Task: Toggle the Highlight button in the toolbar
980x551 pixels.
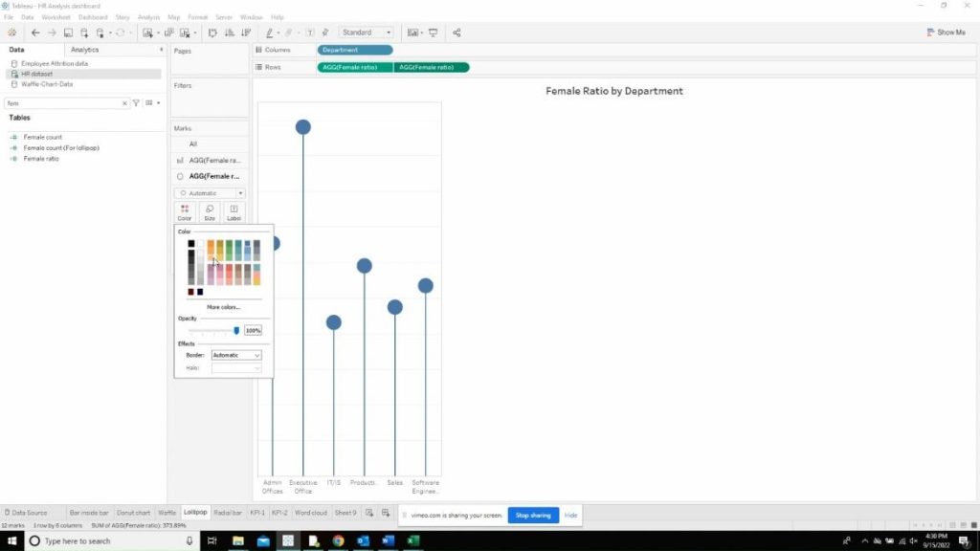Action: tap(324, 33)
